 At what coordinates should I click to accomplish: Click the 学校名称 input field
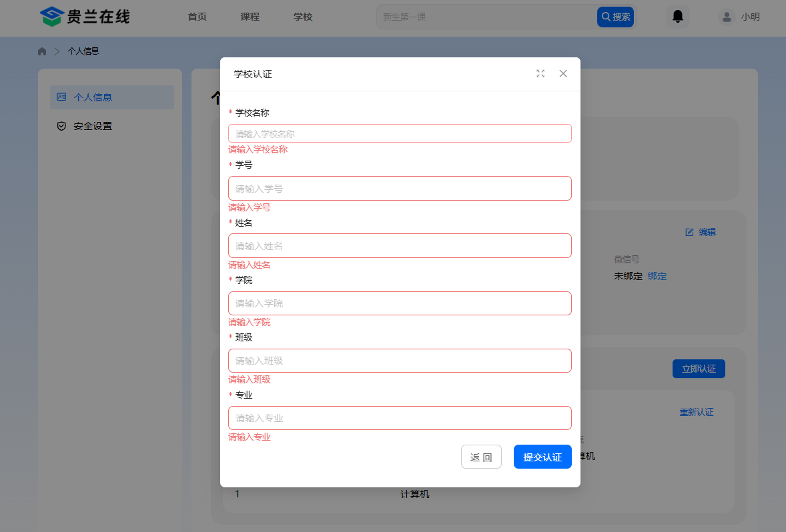pos(400,133)
